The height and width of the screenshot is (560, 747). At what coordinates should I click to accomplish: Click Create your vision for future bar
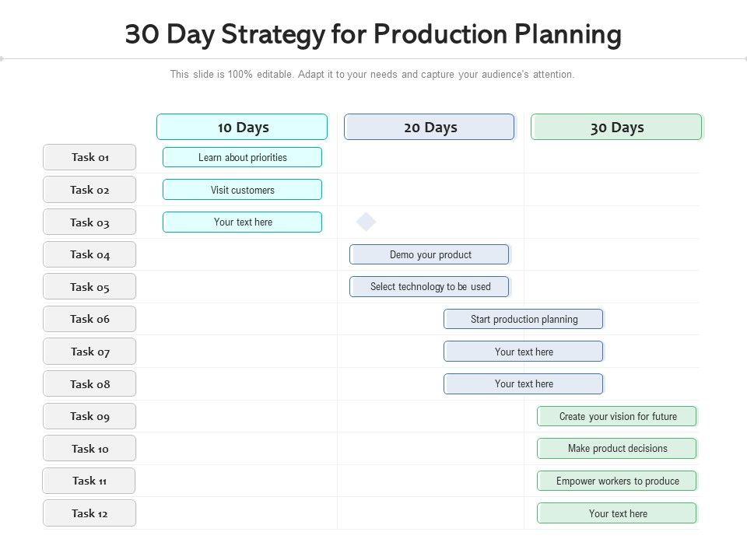(617, 416)
